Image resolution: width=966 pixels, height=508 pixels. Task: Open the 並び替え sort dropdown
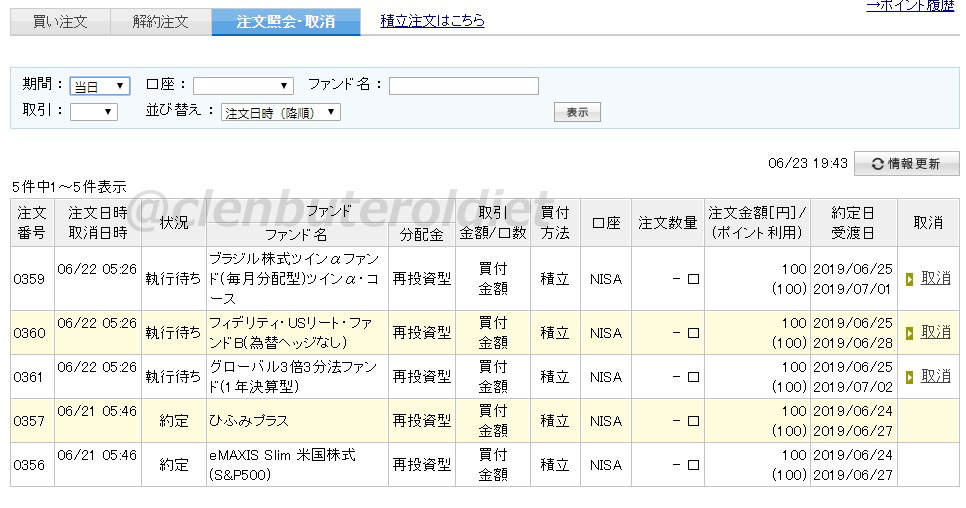click(280, 113)
